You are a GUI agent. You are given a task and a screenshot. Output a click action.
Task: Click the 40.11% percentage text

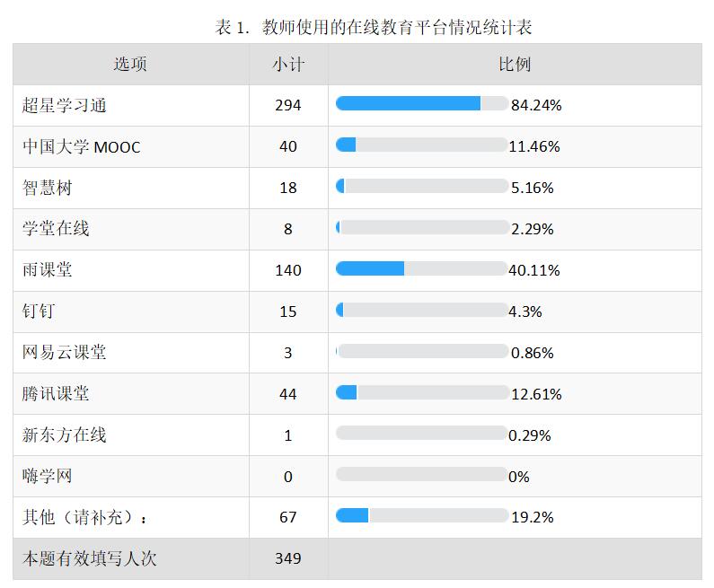click(x=534, y=270)
